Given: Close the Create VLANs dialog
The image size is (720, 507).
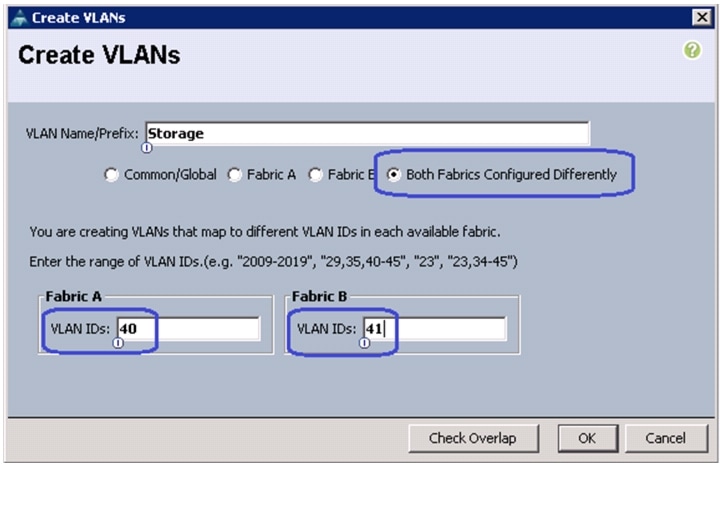Looking at the screenshot, I should [702, 17].
